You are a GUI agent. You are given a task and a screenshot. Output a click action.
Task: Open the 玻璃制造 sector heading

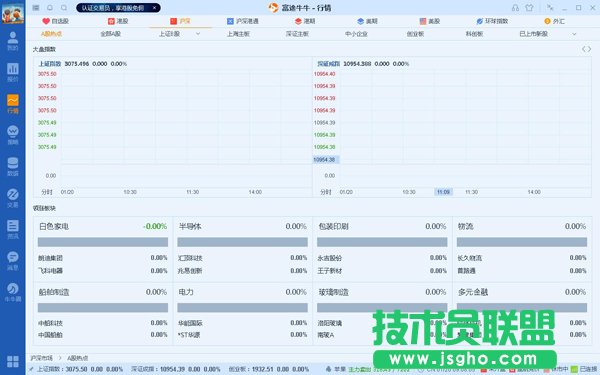pos(334,292)
